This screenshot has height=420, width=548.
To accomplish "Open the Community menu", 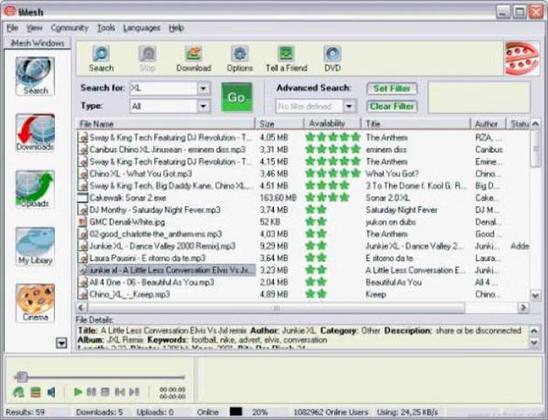I will [x=70, y=28].
